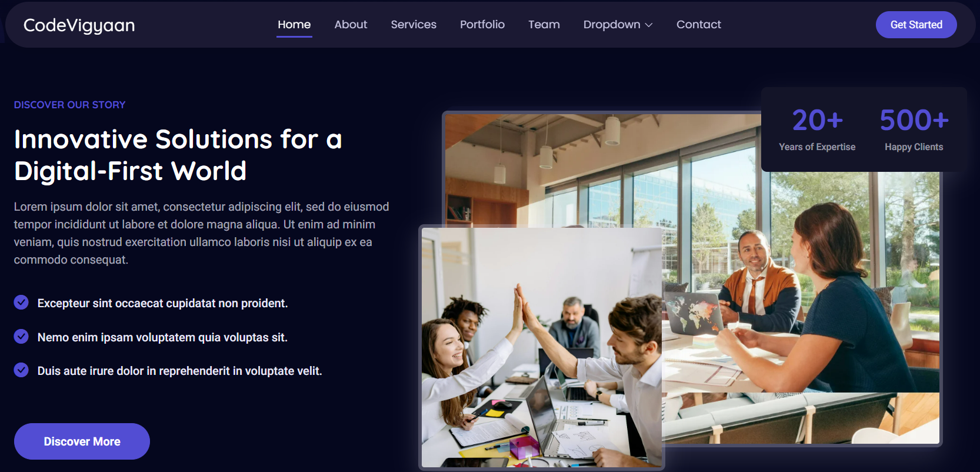Visit the Team section

coord(544,25)
